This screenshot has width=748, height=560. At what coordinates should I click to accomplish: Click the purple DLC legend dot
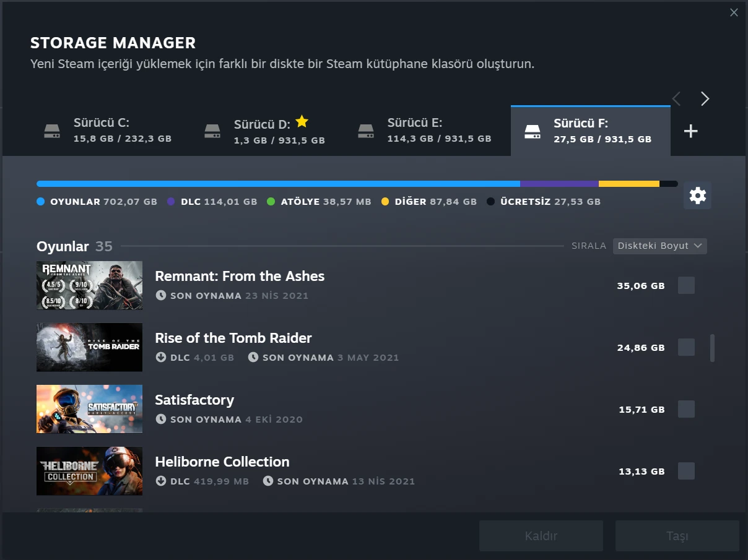(x=171, y=202)
